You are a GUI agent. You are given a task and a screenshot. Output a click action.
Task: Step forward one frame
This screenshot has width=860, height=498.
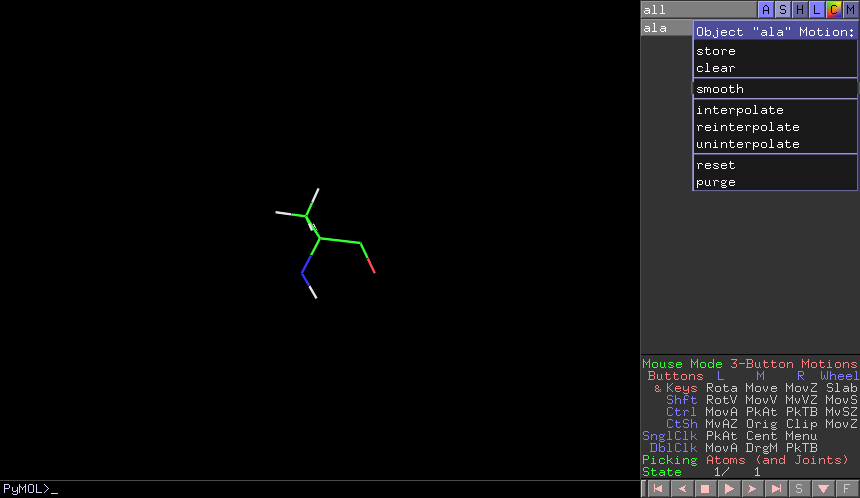[x=751, y=489]
